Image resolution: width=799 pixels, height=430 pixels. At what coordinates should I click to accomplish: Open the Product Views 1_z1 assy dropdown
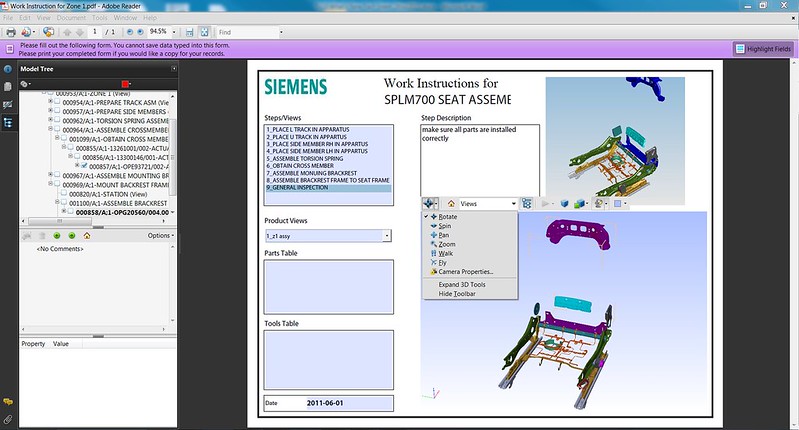point(387,236)
